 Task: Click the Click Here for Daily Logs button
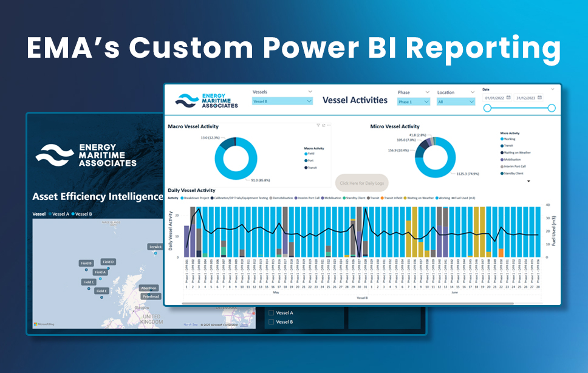pos(363,183)
